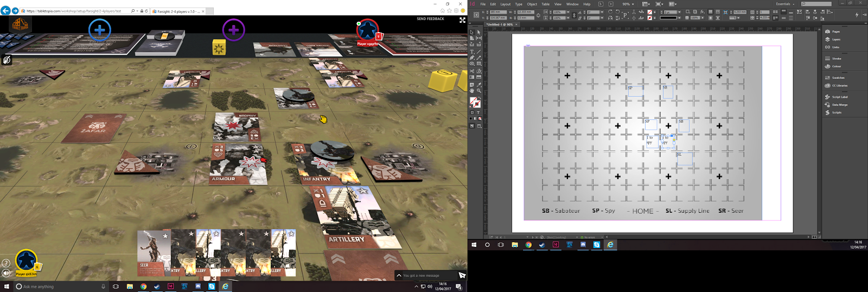Click the ARMOUR card on the board
Image resolution: width=868 pixels, height=292 pixels.
click(239, 164)
